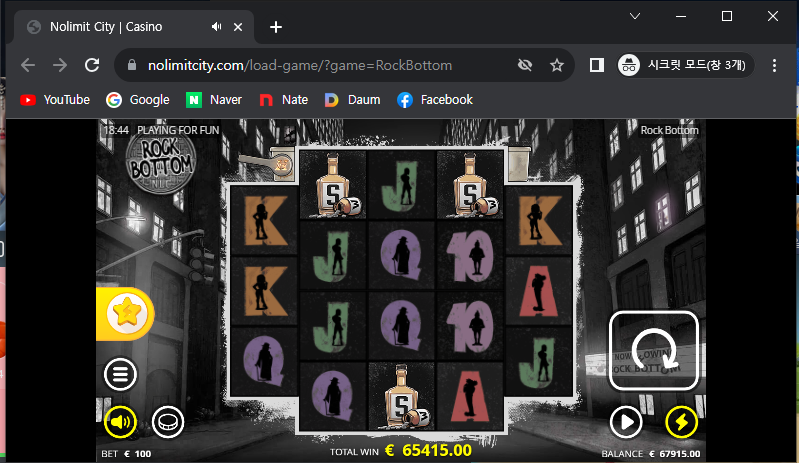The height and width of the screenshot is (463, 799).
Task: Open the game hamburger menu
Action: 120,374
